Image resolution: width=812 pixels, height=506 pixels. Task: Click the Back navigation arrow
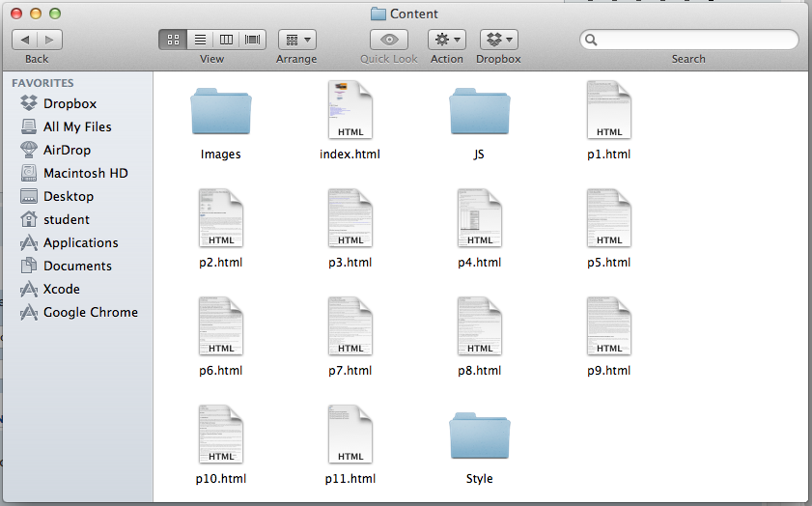[x=25, y=40]
